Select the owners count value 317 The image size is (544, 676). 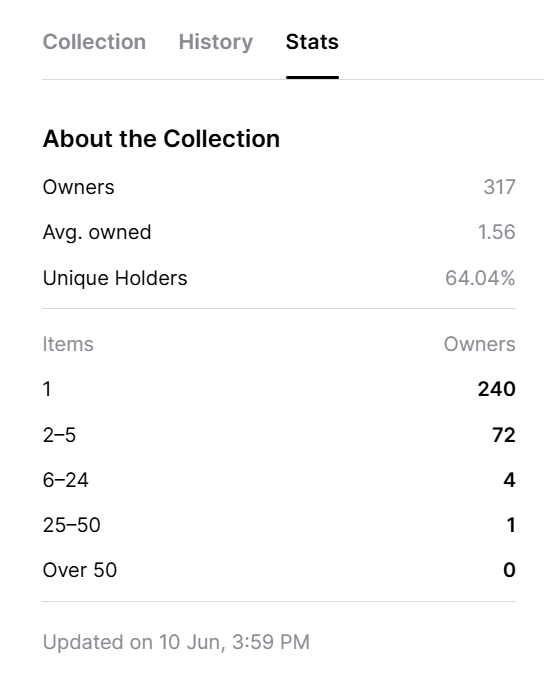[499, 187]
